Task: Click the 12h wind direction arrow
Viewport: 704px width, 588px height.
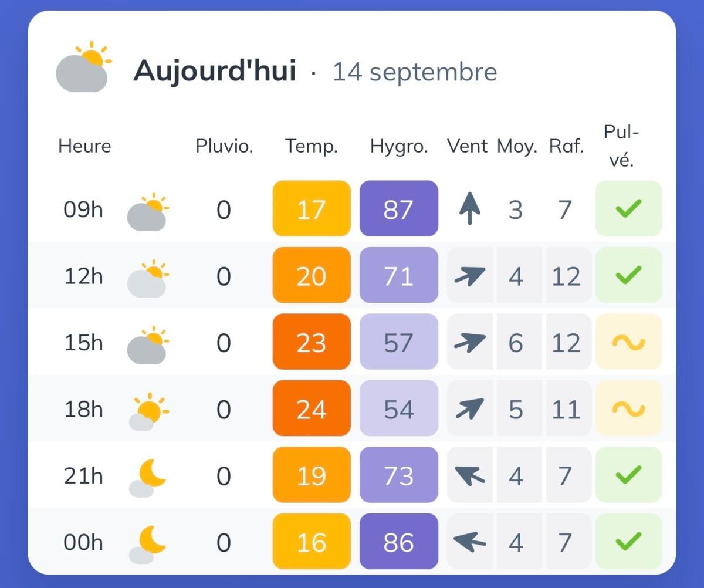Action: click(x=470, y=276)
